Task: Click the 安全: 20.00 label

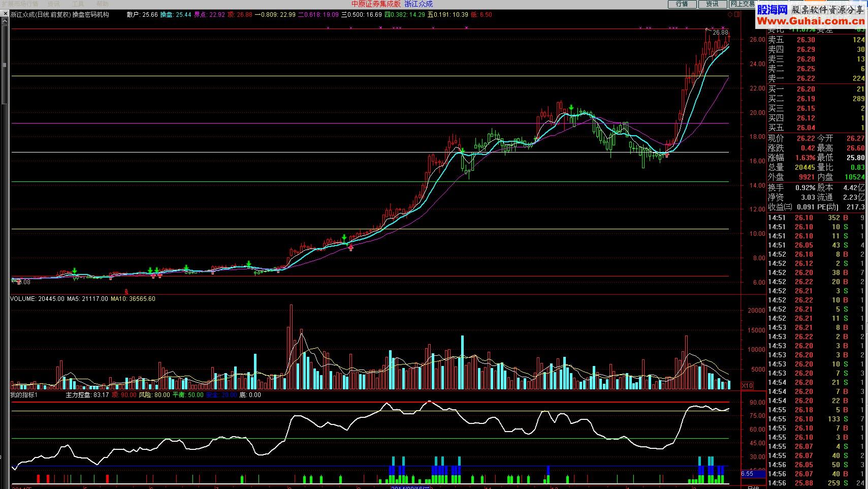Action: 221,395
